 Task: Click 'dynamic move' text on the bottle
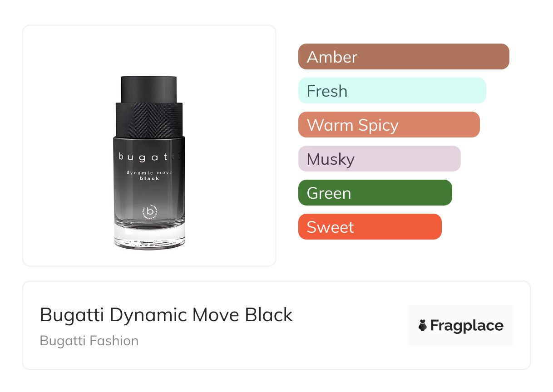point(149,172)
